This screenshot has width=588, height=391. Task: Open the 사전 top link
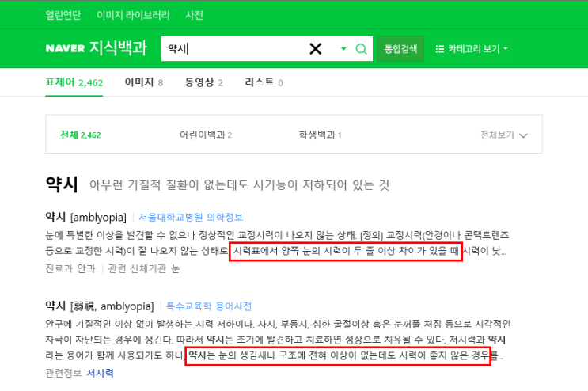click(194, 15)
